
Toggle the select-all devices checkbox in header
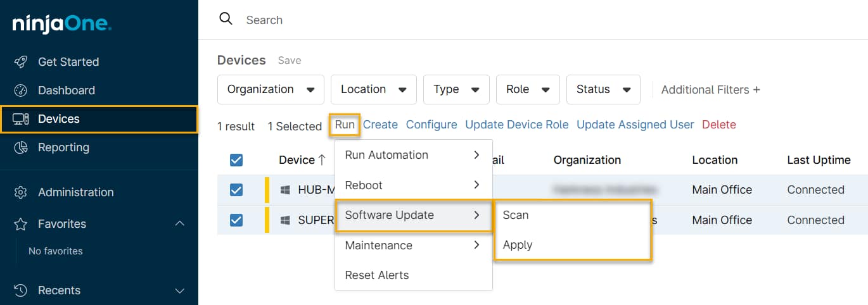coord(236,160)
